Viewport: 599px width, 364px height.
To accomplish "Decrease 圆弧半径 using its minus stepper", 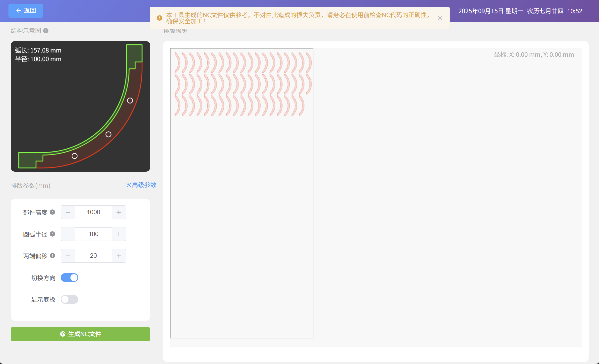I will pyautogui.click(x=68, y=234).
